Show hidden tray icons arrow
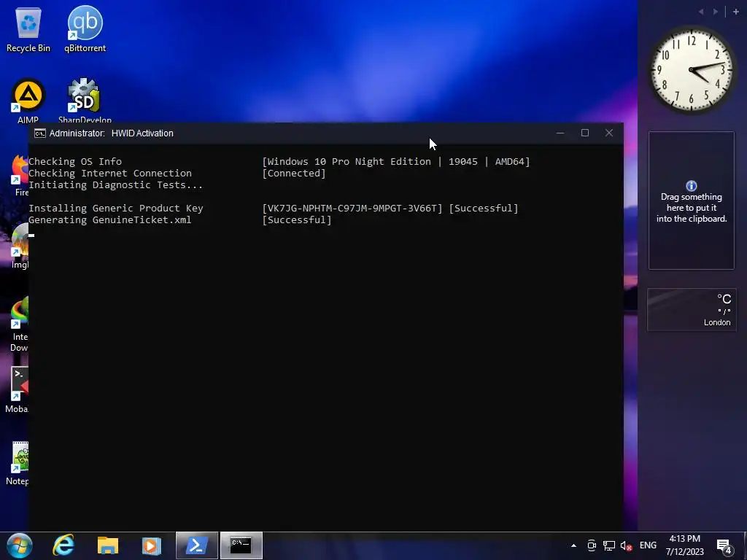 point(573,545)
